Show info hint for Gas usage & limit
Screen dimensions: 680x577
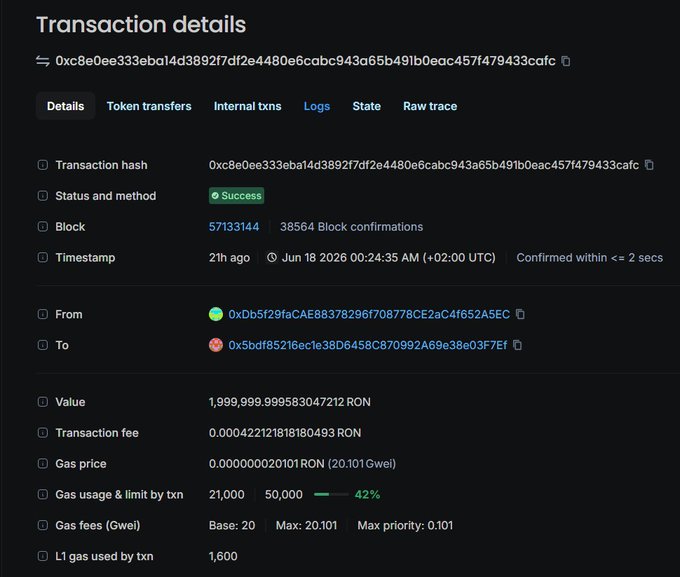tap(42, 494)
